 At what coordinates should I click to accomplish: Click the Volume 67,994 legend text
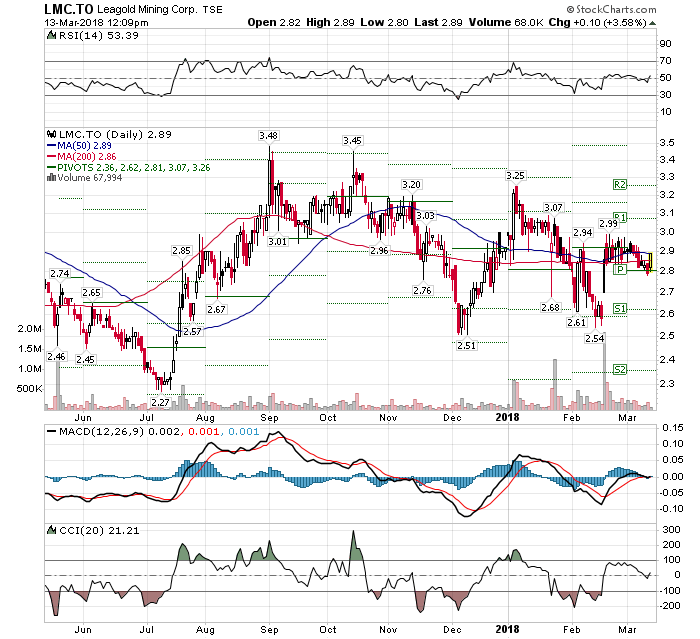pyautogui.click(x=89, y=178)
